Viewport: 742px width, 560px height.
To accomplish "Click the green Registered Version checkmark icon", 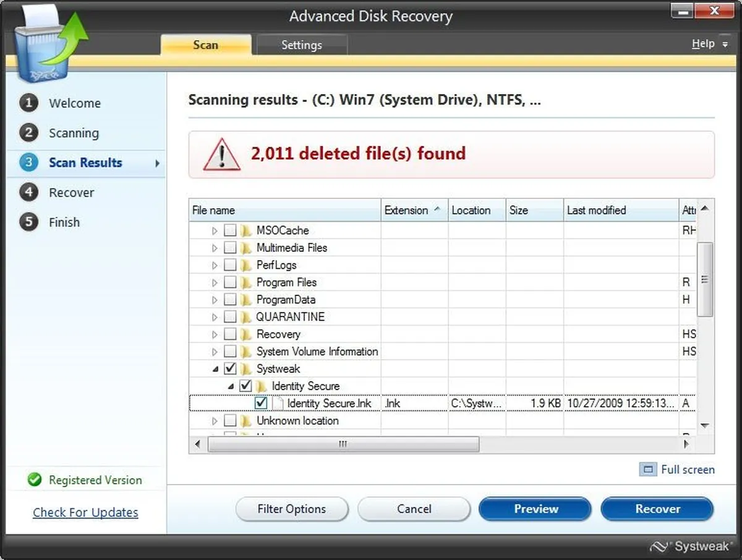I will (35, 480).
